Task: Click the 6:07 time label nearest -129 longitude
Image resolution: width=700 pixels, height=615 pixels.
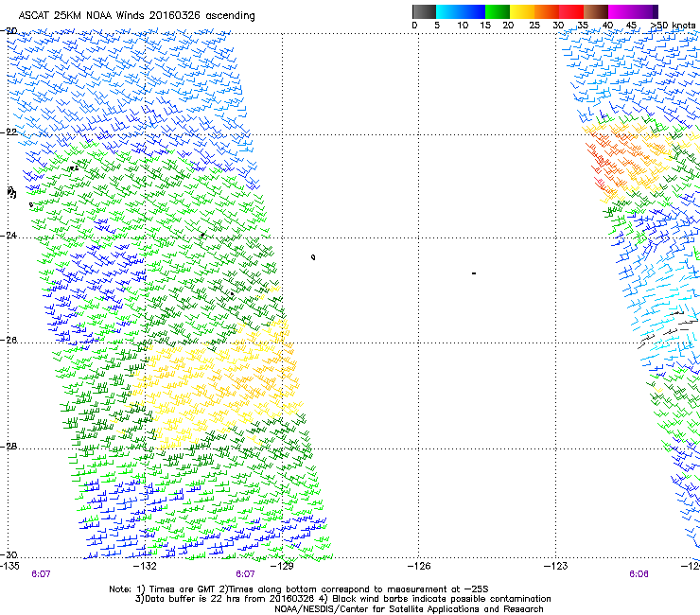Action: pyautogui.click(x=245, y=574)
